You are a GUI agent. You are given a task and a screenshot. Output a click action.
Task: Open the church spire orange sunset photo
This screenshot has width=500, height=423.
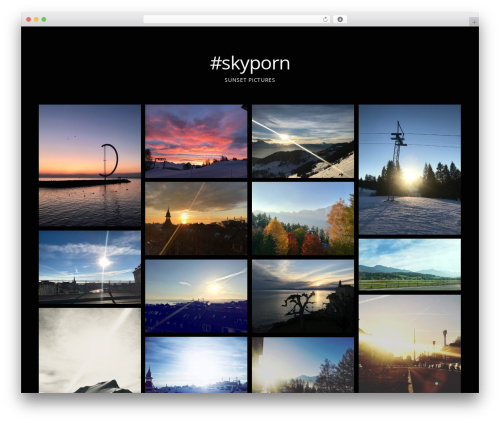(196, 219)
